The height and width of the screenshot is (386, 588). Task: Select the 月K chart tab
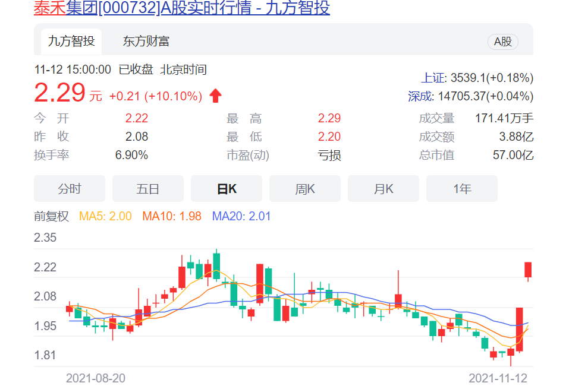tap(383, 189)
